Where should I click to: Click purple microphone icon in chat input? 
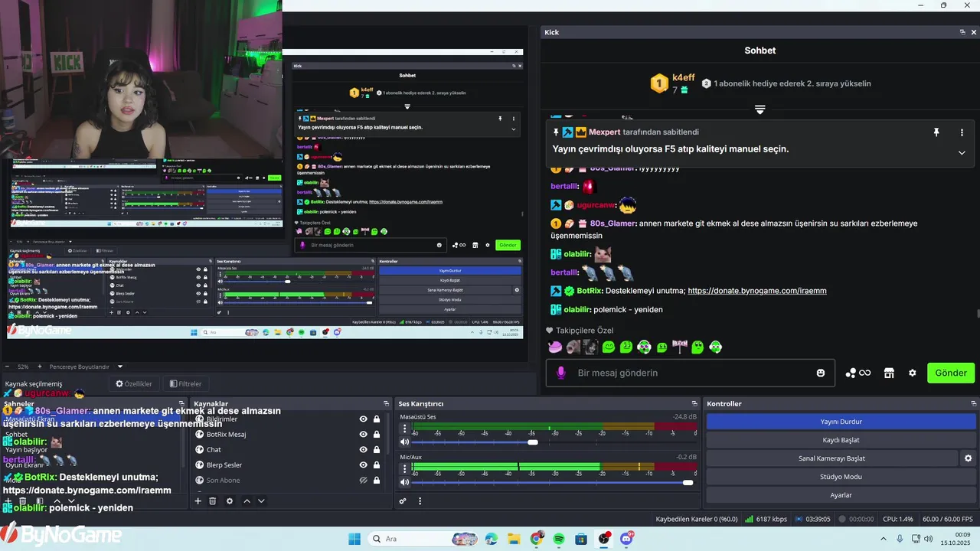pyautogui.click(x=560, y=373)
